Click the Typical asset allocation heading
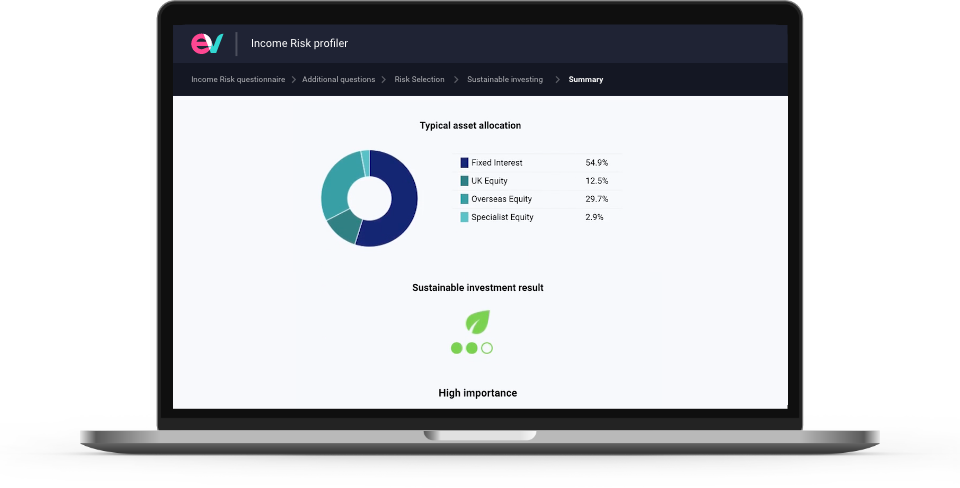 click(x=470, y=126)
